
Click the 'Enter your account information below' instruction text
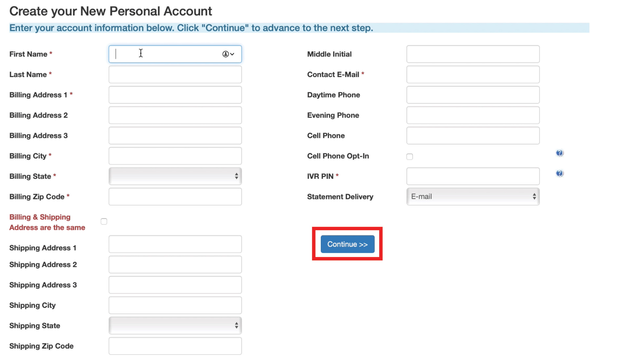(x=191, y=28)
